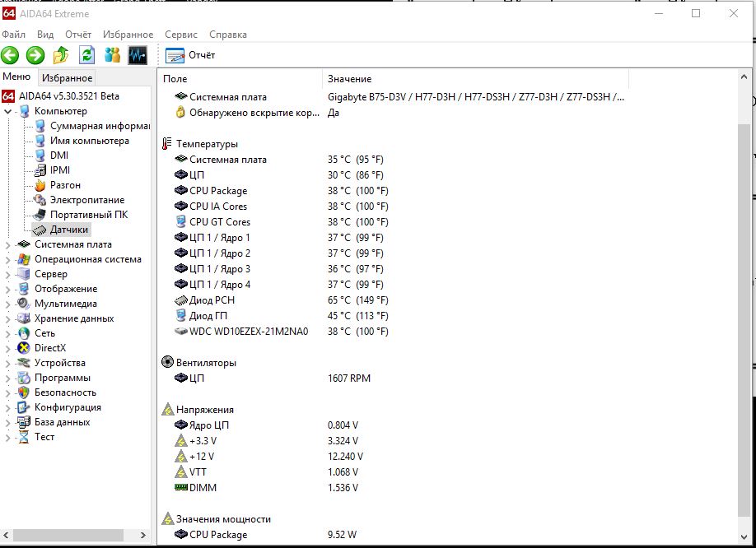Click the Тест hourglass icon
Viewport: 756px width, 548px height.
23,437
